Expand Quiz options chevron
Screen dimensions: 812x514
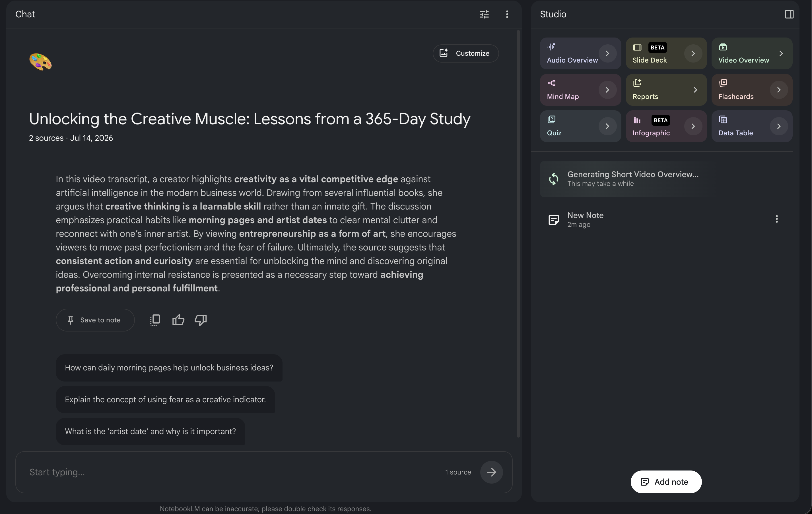click(x=607, y=126)
